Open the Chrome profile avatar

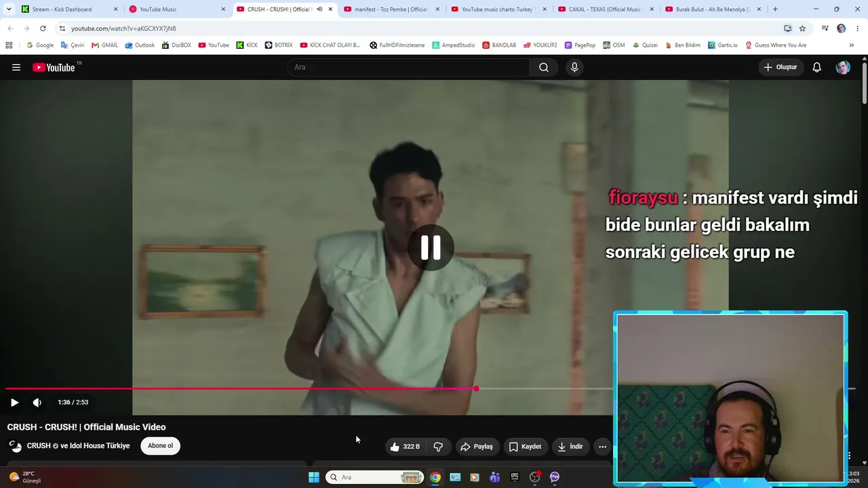842,28
